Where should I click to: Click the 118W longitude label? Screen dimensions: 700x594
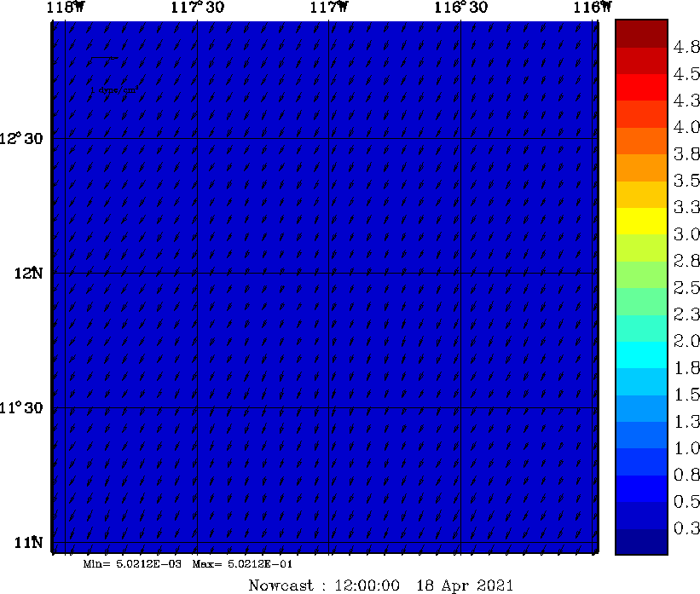pos(65,8)
